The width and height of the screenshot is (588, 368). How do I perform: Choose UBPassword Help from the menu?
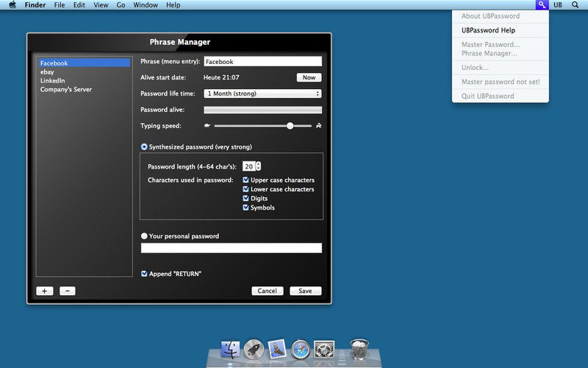(488, 31)
